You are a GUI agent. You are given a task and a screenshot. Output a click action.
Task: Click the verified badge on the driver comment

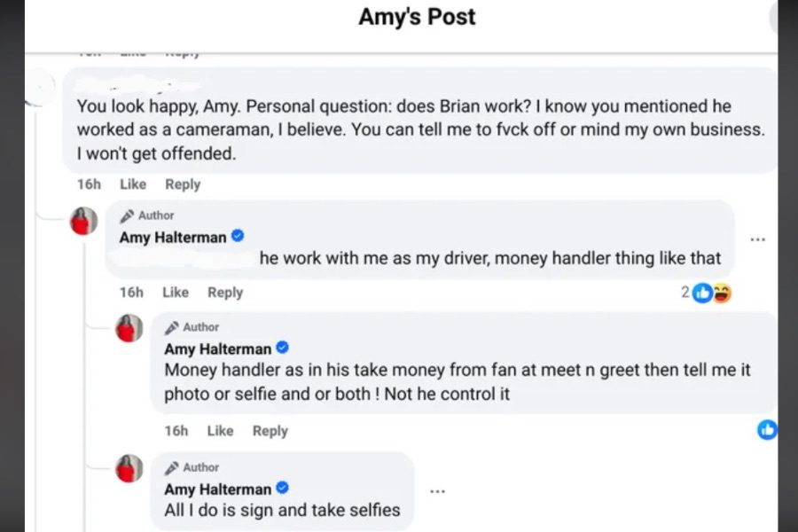tap(238, 237)
